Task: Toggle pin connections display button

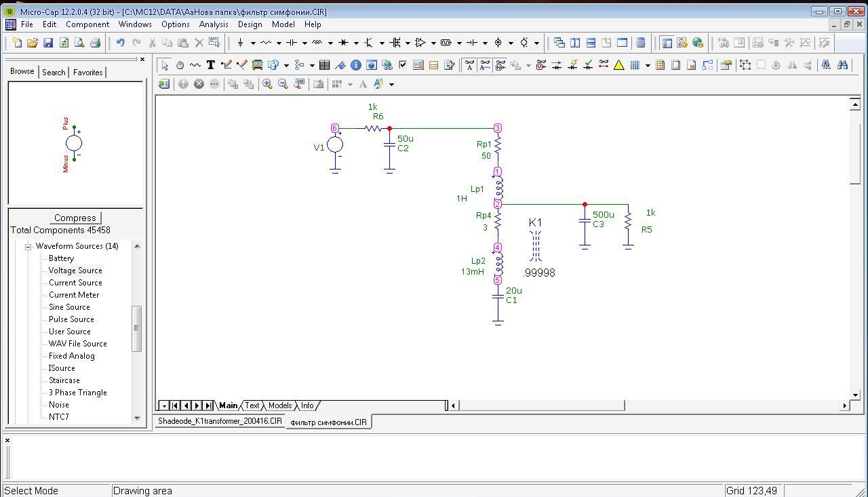Action: (x=604, y=65)
